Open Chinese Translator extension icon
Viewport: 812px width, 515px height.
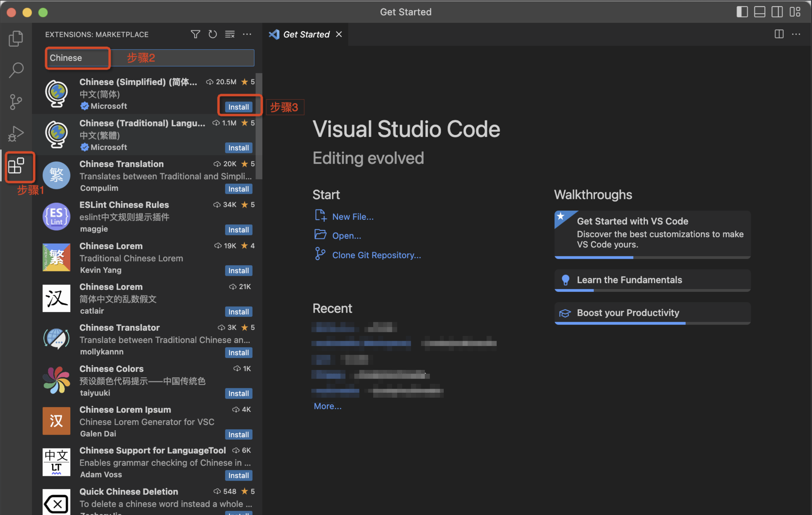56,339
